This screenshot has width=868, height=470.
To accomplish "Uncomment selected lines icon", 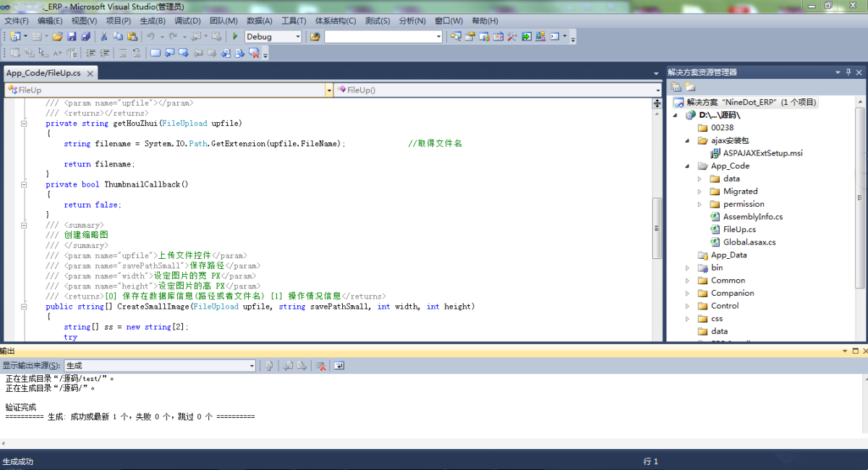I will [x=137, y=53].
